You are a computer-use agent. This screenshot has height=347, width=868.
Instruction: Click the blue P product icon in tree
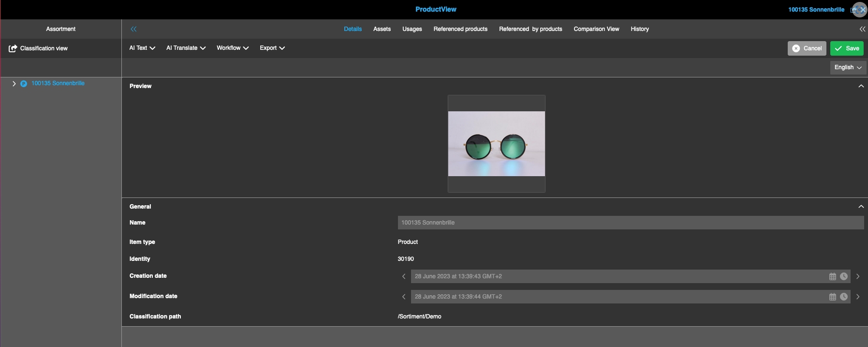click(23, 84)
